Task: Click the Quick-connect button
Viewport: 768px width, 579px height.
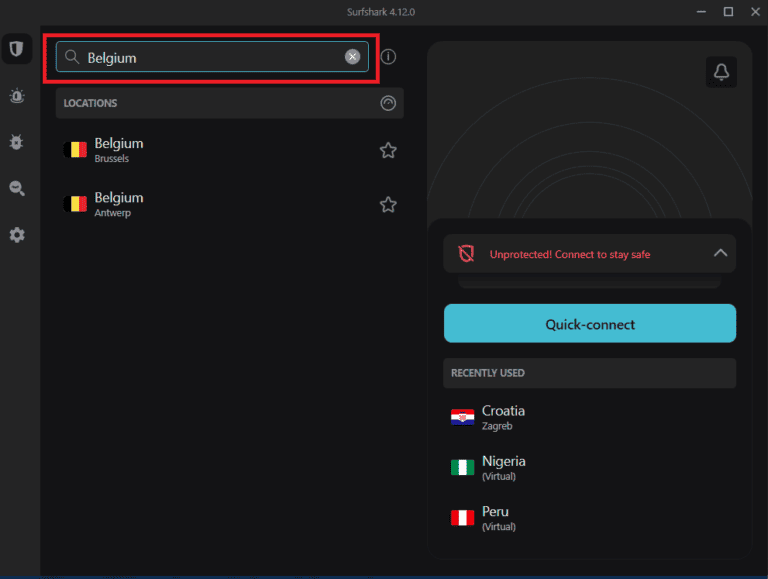Action: [590, 323]
